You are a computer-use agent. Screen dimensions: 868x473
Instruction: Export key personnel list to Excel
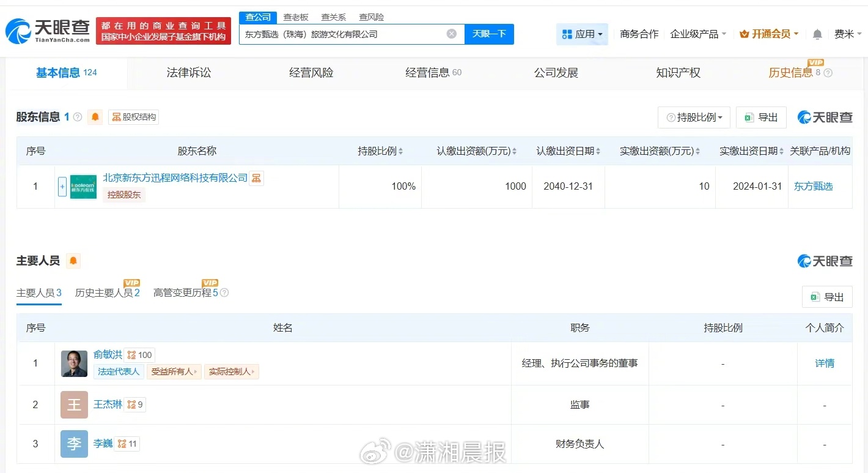[827, 297]
